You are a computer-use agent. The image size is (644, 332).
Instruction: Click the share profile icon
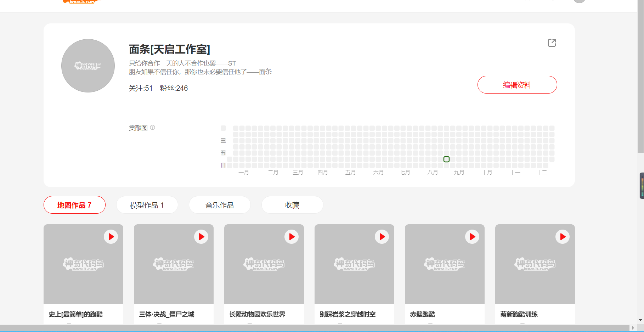tap(552, 43)
